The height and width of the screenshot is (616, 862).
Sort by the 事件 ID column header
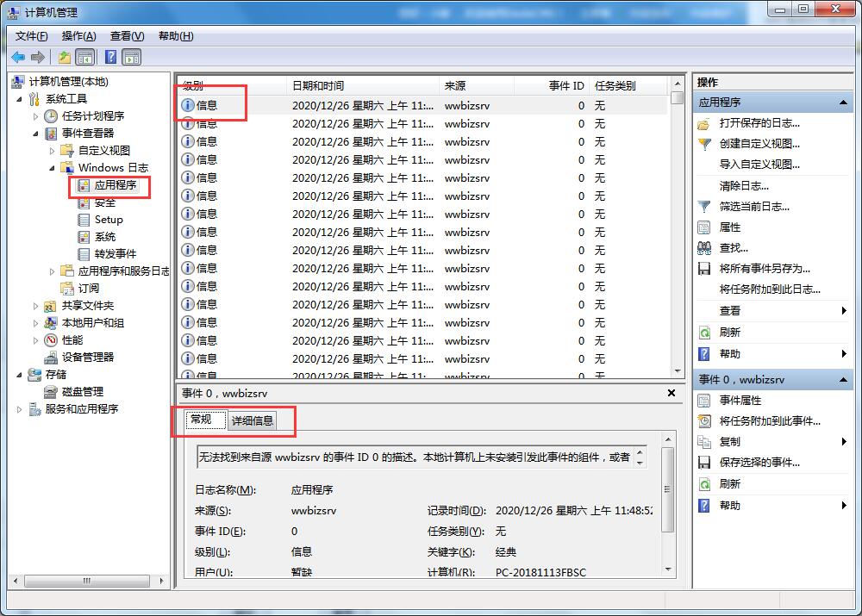click(552, 86)
